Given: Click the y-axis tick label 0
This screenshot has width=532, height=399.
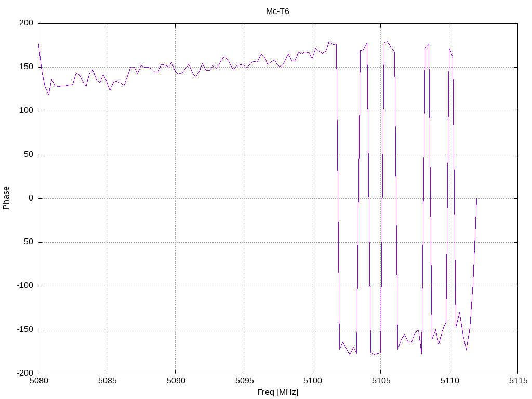Looking at the screenshot, I should [x=31, y=198].
